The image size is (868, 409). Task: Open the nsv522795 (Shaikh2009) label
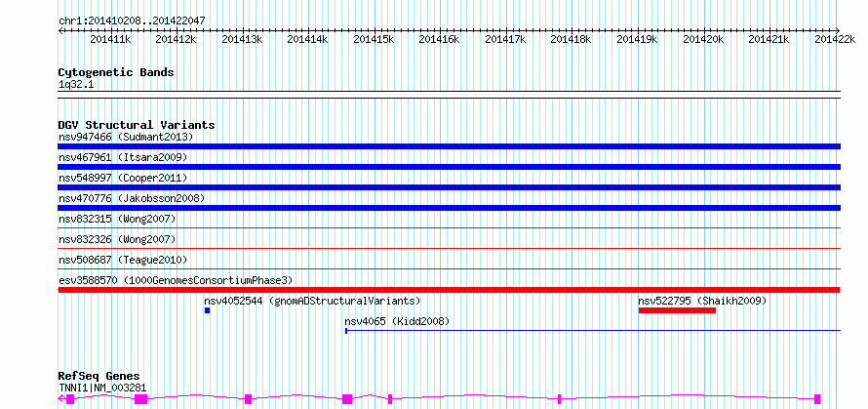tap(702, 301)
